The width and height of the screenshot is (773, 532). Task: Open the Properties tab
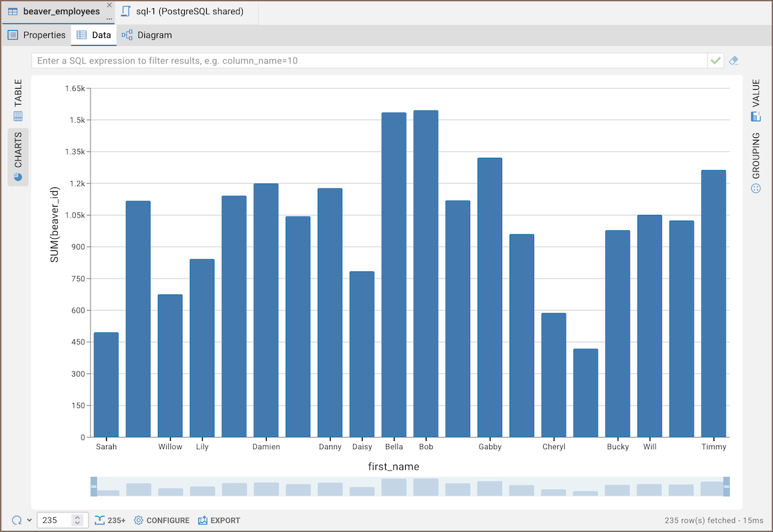[37, 35]
